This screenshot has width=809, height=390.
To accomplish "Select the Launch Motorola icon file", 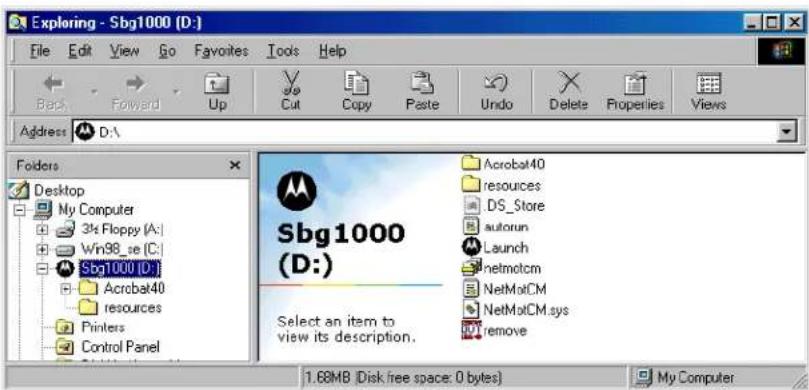I will 495,248.
